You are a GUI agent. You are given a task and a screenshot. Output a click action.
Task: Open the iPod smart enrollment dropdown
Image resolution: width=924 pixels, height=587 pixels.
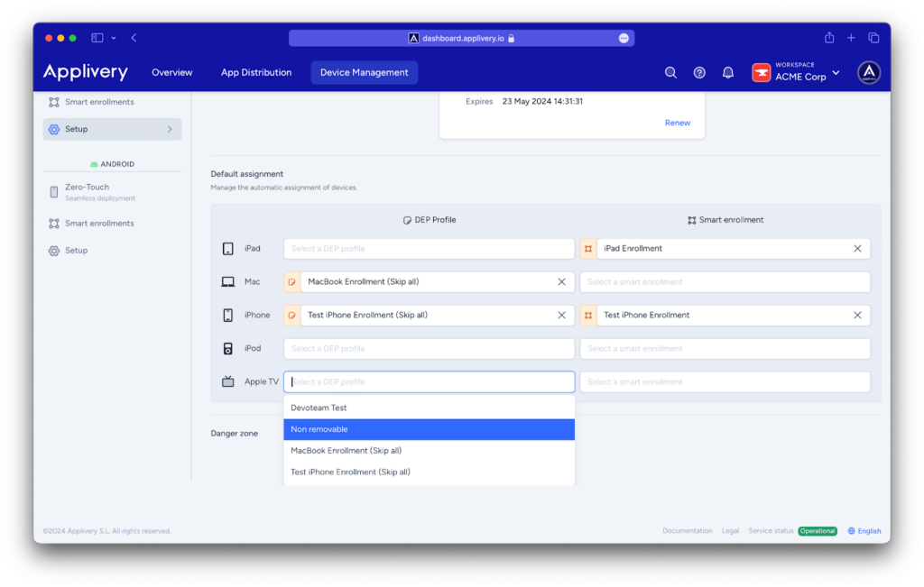pos(725,349)
